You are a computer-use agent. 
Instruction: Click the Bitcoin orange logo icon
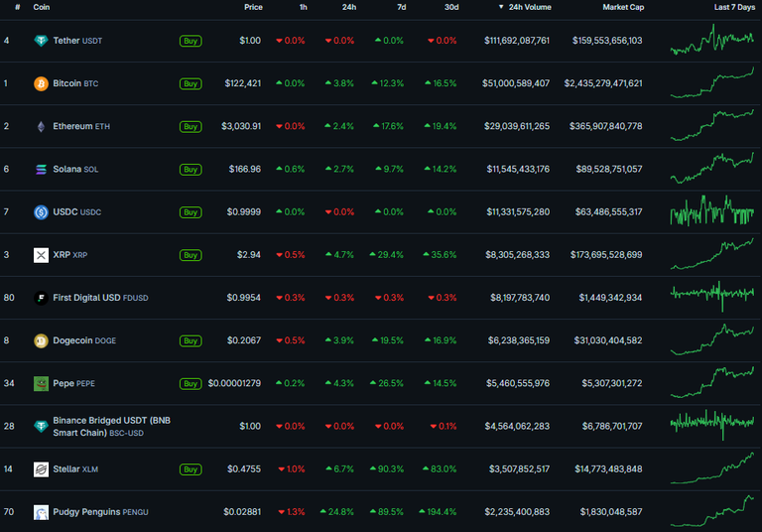click(x=41, y=83)
